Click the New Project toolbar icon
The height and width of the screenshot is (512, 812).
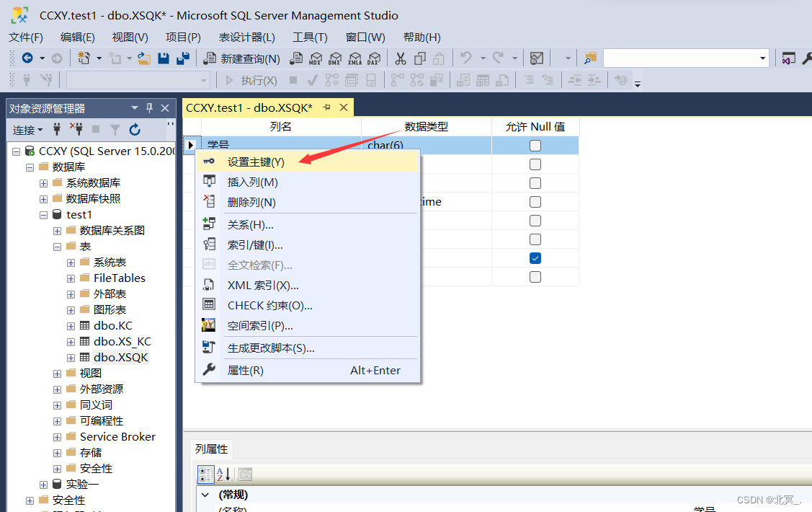(x=84, y=58)
